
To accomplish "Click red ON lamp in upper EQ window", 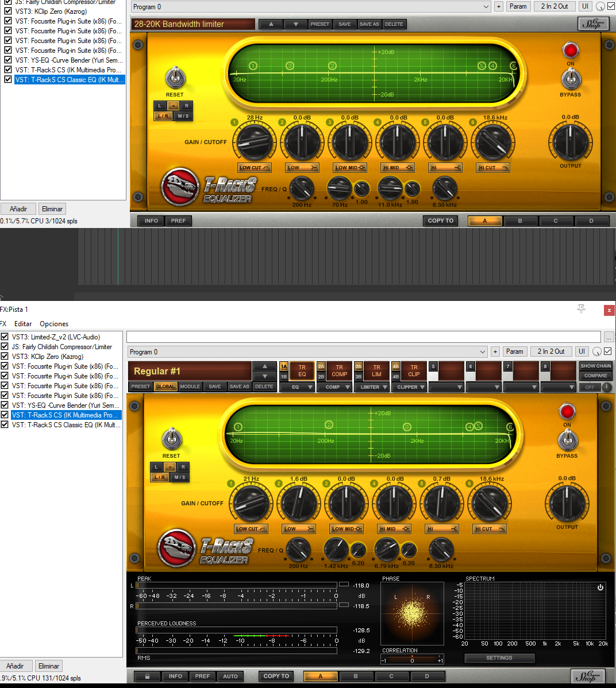I will 571,51.
